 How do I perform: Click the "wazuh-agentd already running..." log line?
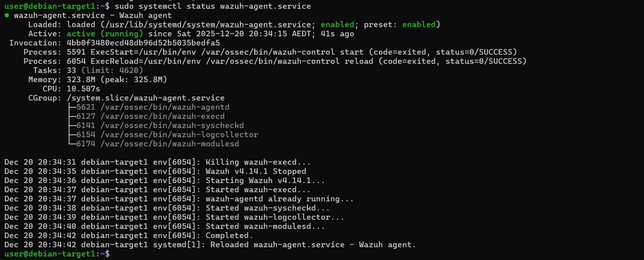(x=279, y=199)
